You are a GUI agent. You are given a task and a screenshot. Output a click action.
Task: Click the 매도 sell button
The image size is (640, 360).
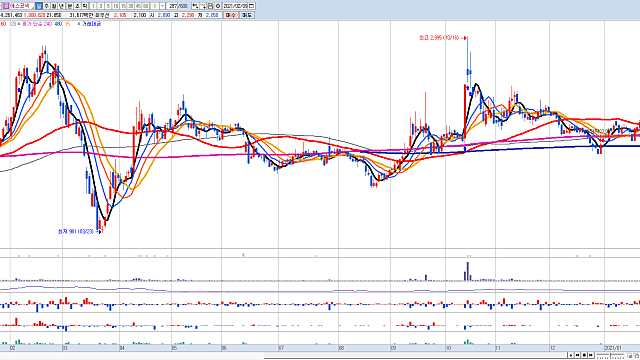tap(247, 15)
